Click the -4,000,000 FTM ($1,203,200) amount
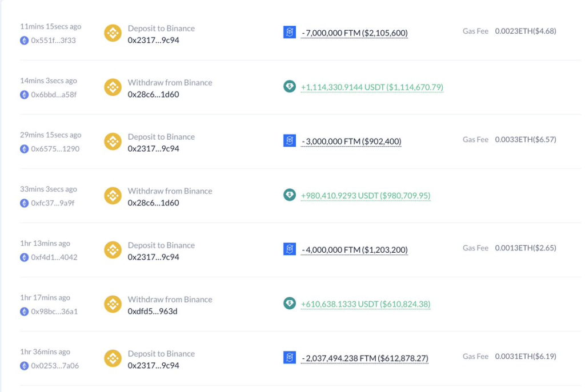 coord(354,250)
